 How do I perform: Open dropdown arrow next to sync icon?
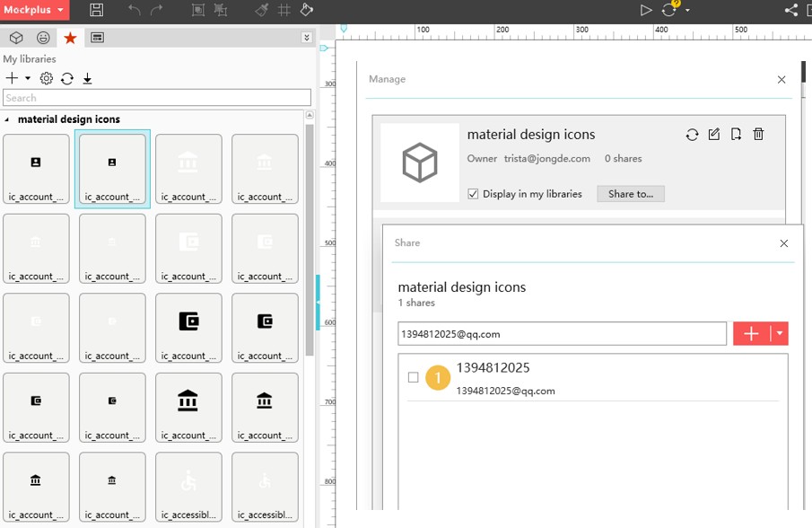(x=687, y=10)
